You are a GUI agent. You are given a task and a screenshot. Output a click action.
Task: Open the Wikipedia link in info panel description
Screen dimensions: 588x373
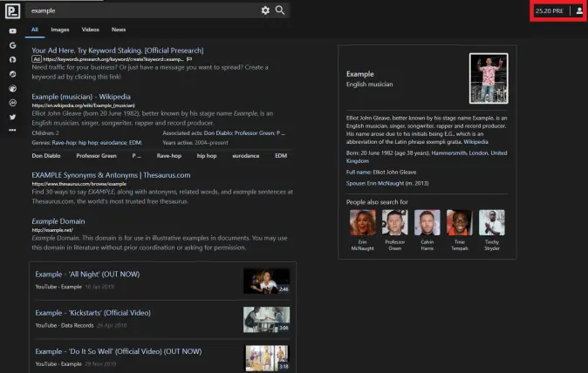pyautogui.click(x=475, y=142)
